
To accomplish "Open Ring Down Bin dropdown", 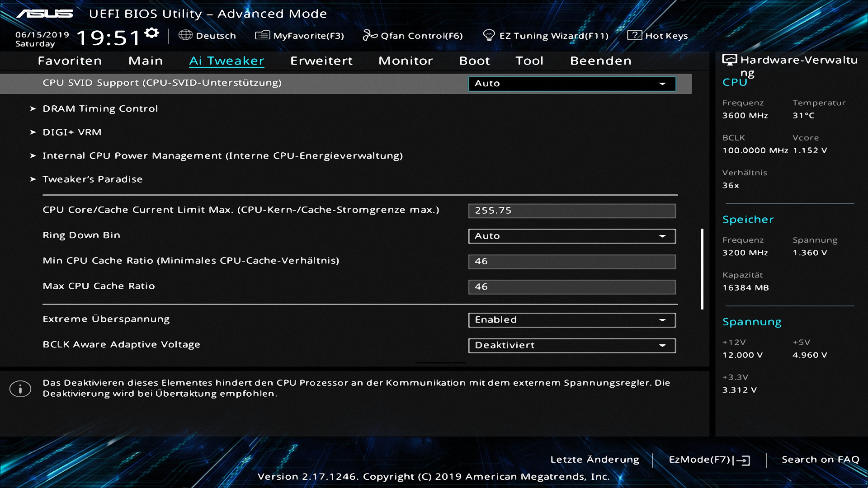I will (571, 236).
